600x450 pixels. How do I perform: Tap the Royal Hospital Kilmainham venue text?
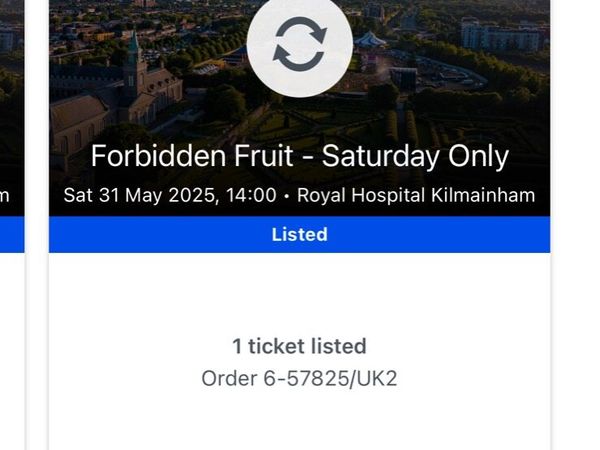pyautogui.click(x=416, y=195)
